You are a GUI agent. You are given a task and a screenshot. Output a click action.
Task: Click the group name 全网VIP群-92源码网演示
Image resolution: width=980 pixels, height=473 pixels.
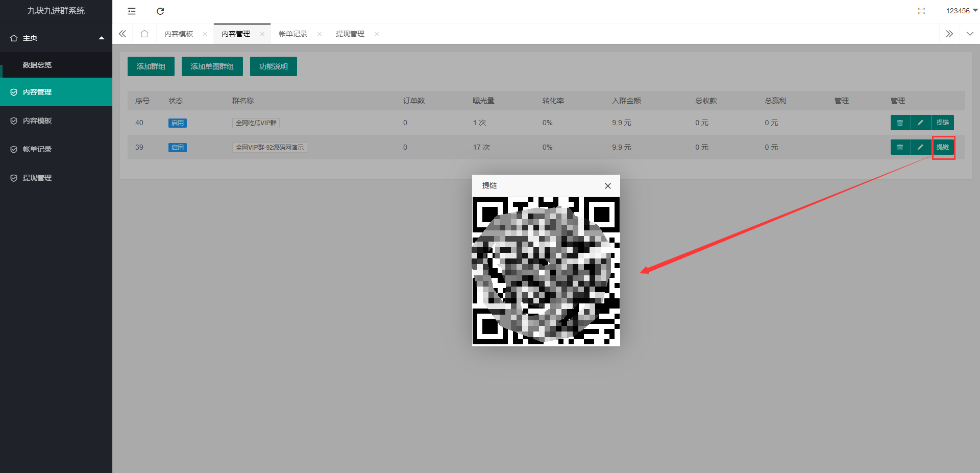pyautogui.click(x=269, y=147)
